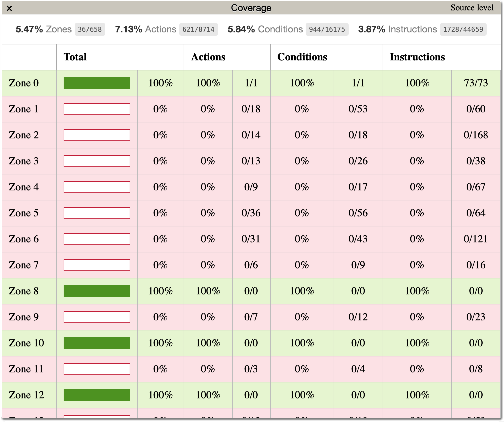
Task: Open the Zone 6 row label
Action: (x=24, y=239)
